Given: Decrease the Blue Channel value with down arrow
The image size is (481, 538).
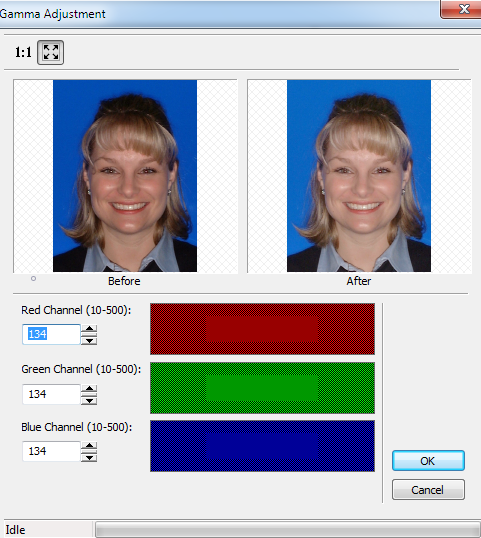Looking at the screenshot, I should coord(89,457).
